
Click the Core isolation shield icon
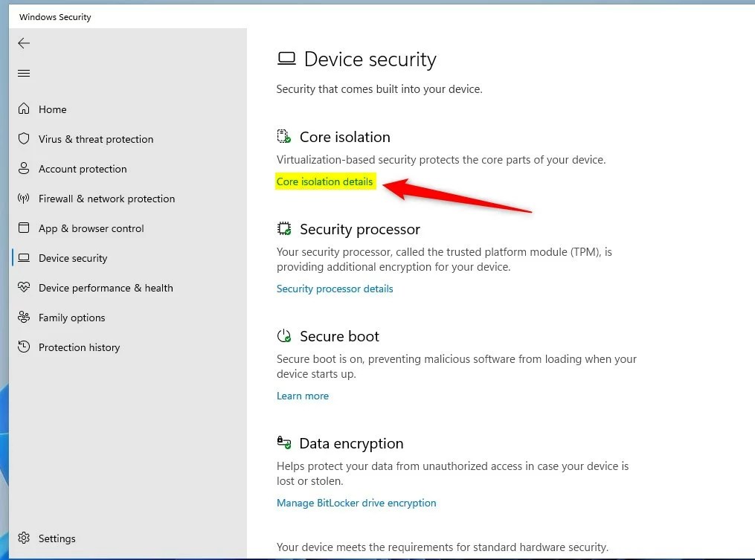(283, 136)
